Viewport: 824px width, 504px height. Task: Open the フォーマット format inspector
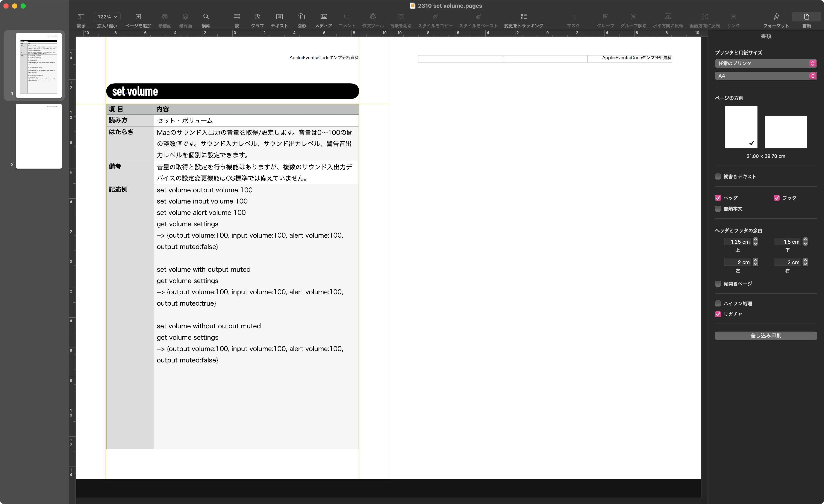[776, 17]
